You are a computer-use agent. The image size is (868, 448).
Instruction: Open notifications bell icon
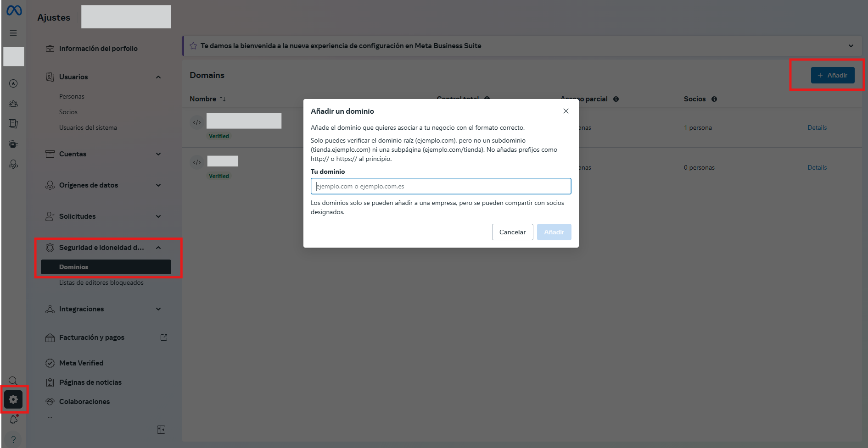(x=13, y=420)
